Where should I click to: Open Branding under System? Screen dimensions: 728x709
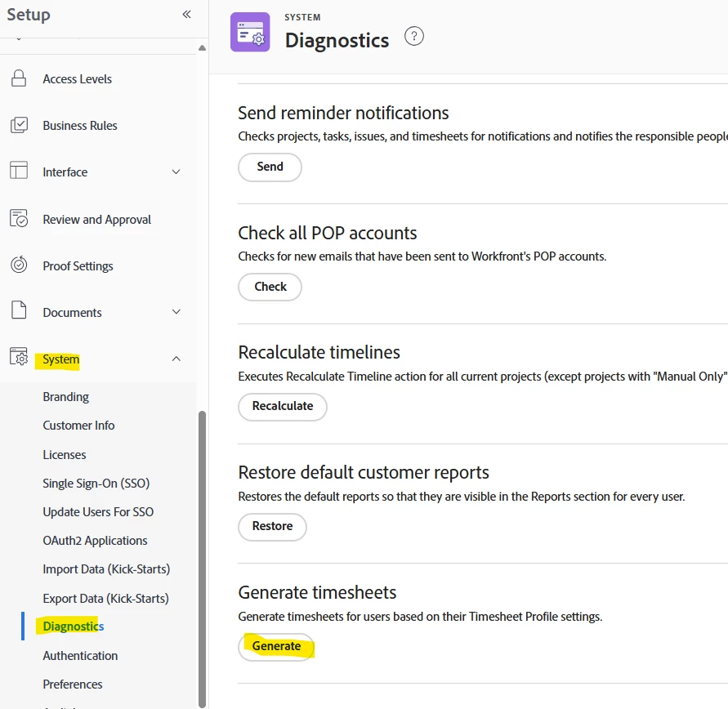pos(66,397)
